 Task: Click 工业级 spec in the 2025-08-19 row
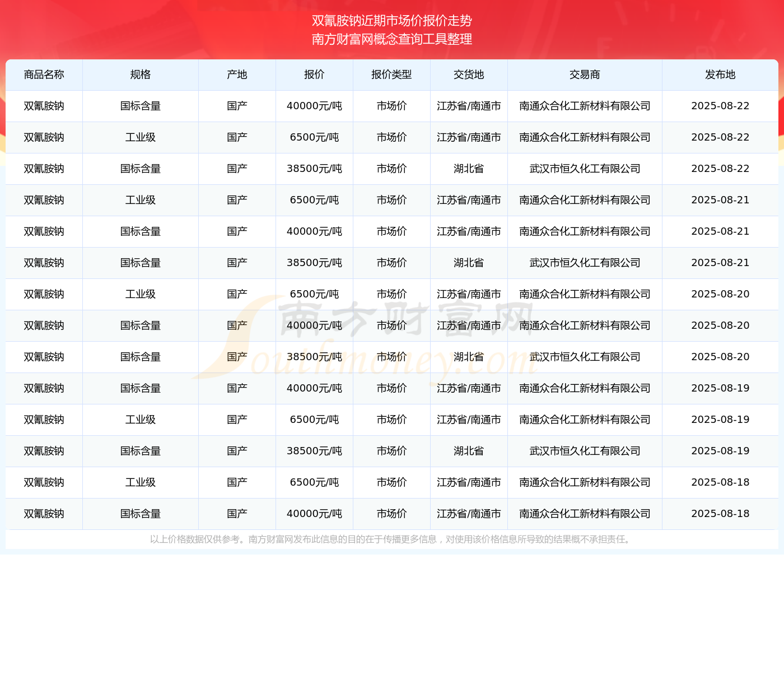coord(141,420)
